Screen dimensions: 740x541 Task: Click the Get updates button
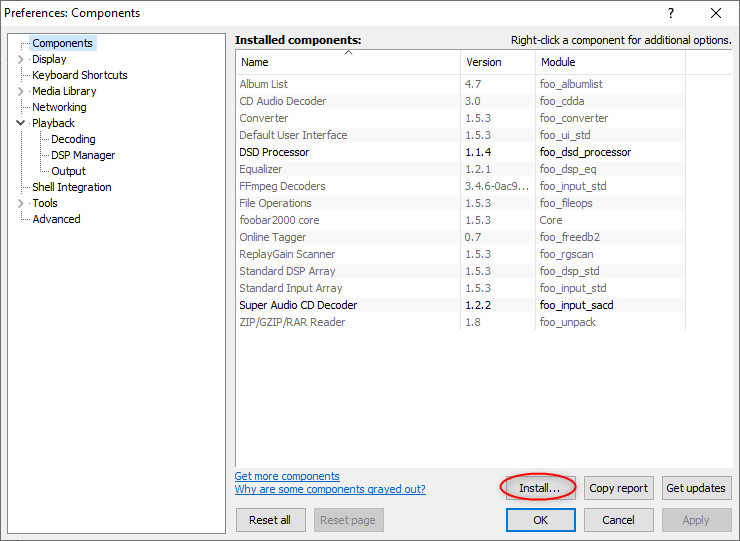click(696, 488)
